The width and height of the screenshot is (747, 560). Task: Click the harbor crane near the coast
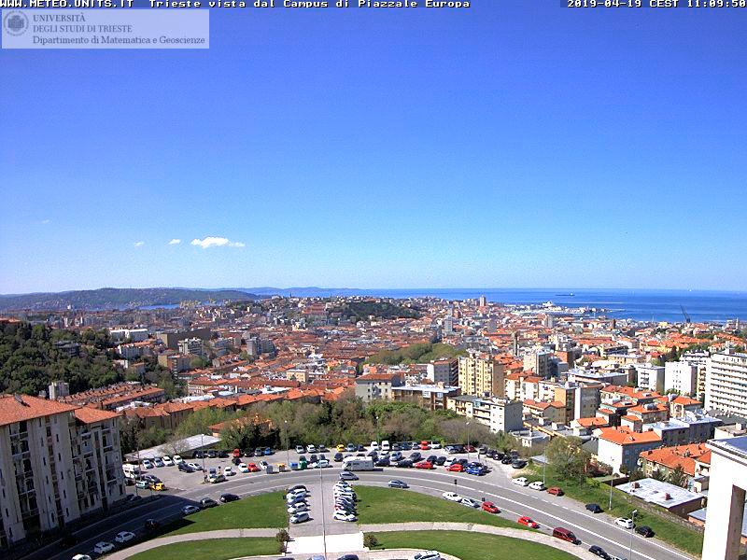coord(684,315)
